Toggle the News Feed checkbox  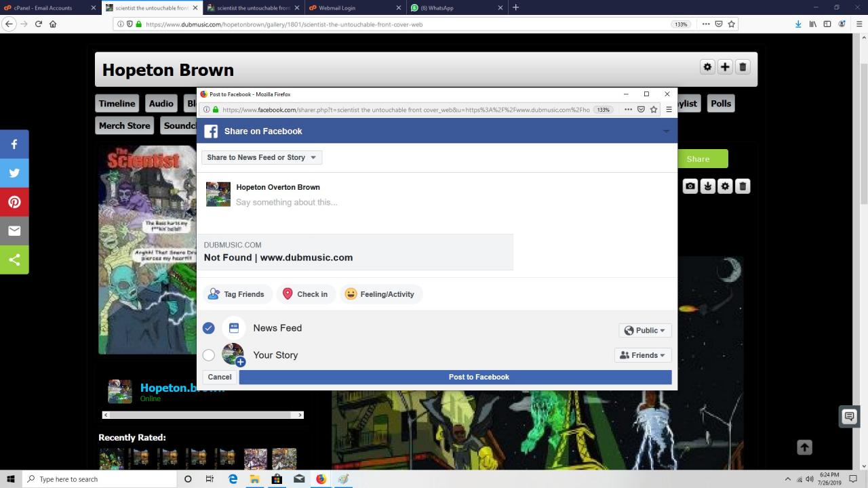209,328
